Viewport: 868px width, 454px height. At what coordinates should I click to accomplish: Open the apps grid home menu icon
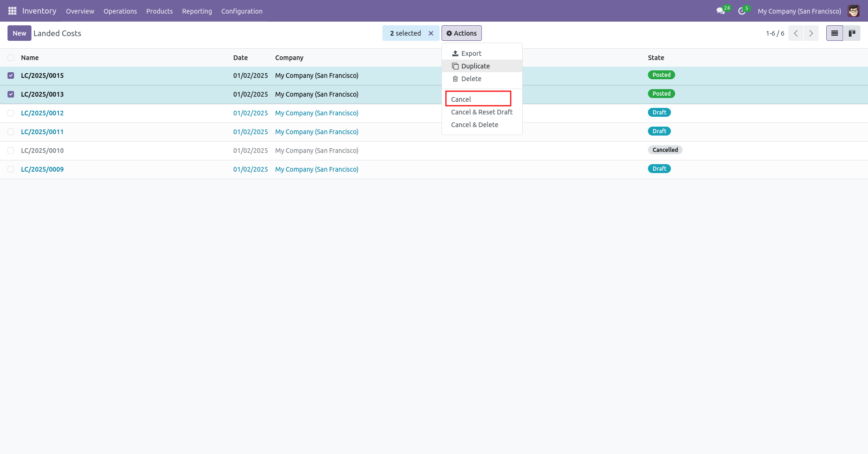pyautogui.click(x=12, y=11)
